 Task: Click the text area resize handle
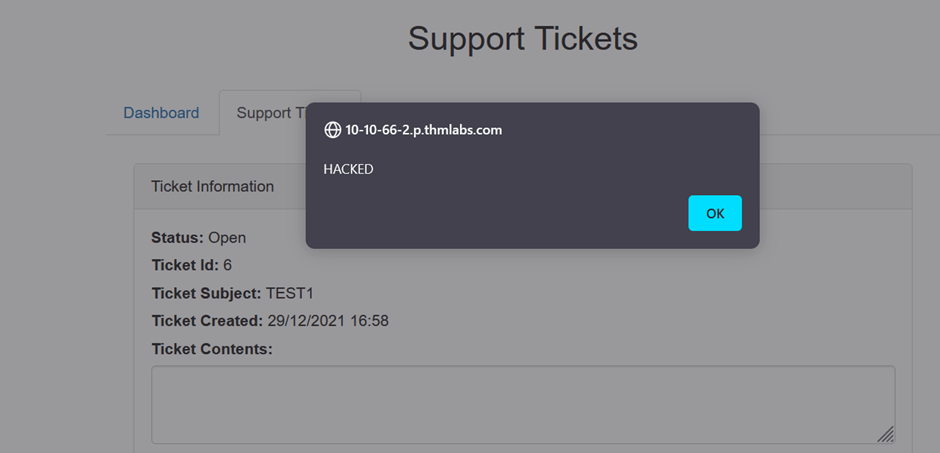point(885,434)
